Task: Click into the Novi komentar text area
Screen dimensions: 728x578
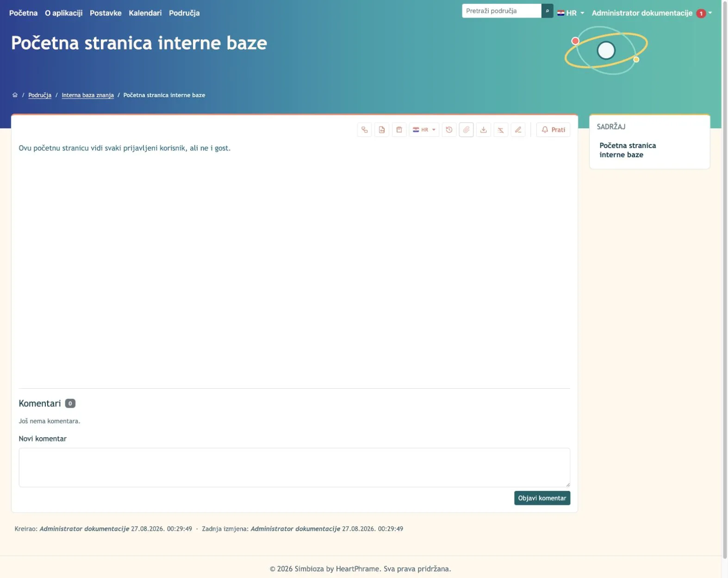Action: [x=294, y=467]
